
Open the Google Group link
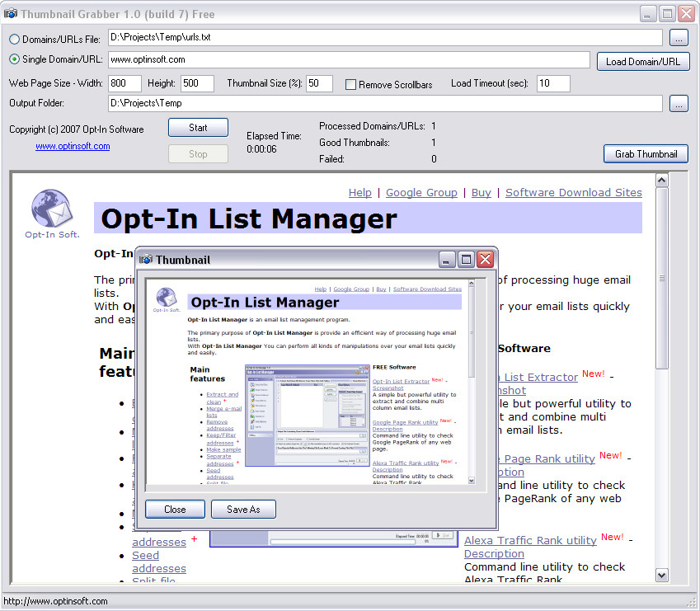(421, 192)
